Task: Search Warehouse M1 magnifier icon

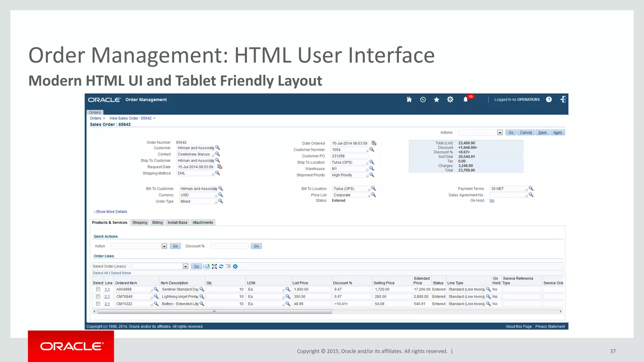Action: (x=372, y=168)
